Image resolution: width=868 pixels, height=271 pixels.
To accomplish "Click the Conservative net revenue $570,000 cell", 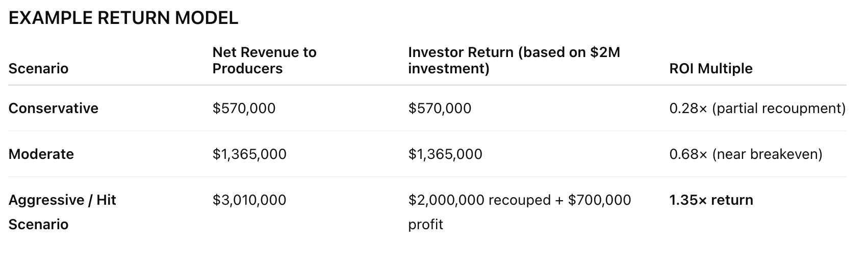I will coord(244,108).
